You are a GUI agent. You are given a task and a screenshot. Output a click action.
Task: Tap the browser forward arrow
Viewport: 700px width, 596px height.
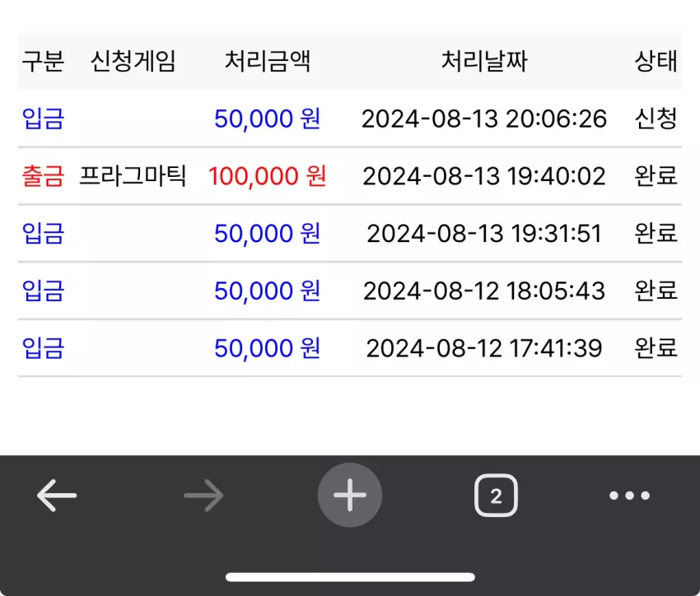[203, 496]
